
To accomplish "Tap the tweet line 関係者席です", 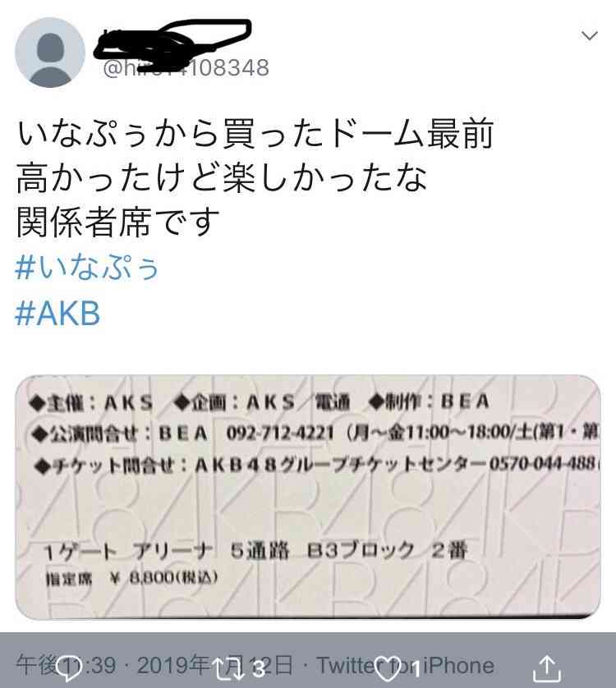I will 117,222.
